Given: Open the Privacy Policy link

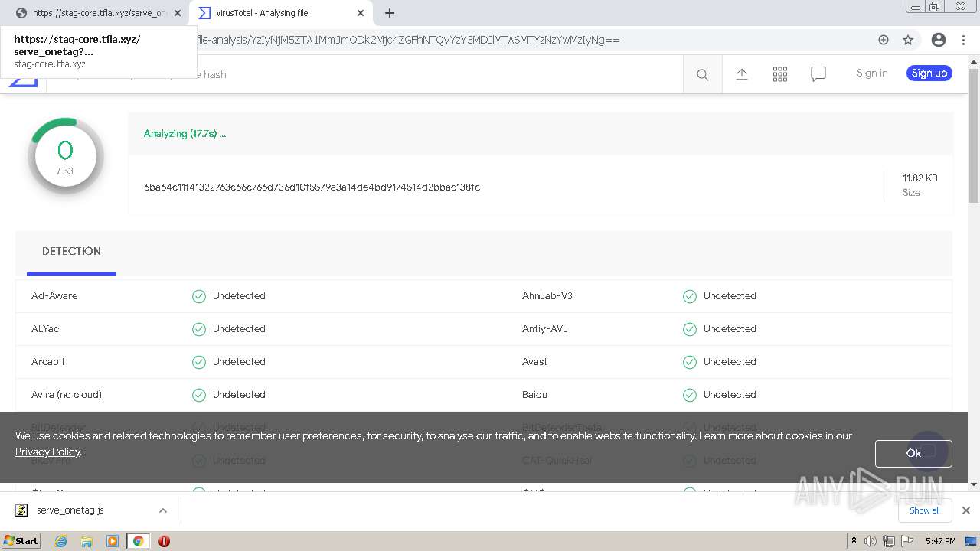Looking at the screenshot, I should (47, 452).
